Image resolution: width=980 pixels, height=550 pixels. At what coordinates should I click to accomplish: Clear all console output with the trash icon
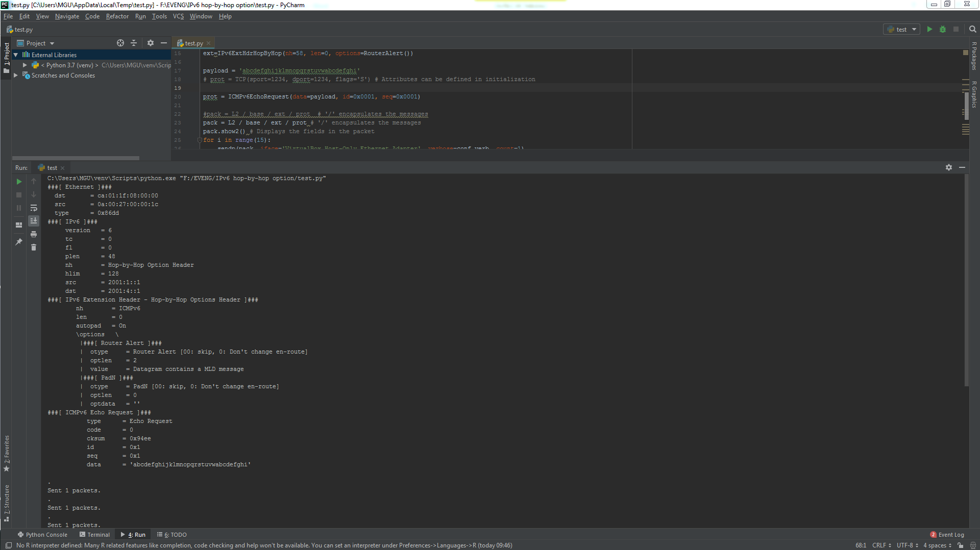click(34, 247)
